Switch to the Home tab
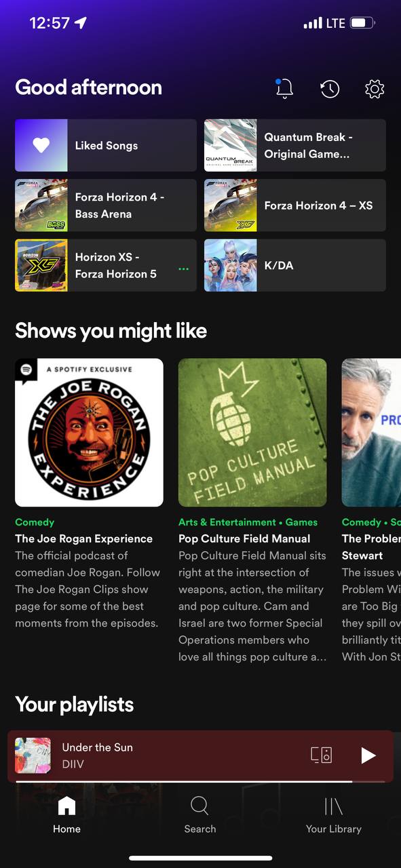This screenshot has width=401, height=868. tap(66, 815)
